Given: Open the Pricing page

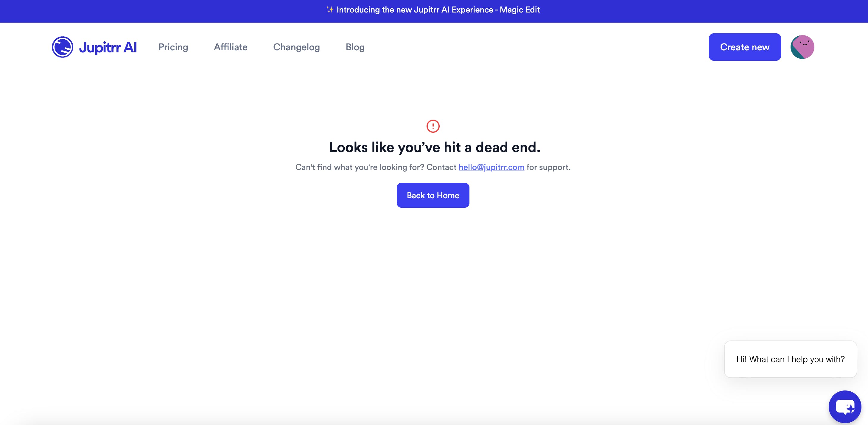Looking at the screenshot, I should (x=173, y=47).
